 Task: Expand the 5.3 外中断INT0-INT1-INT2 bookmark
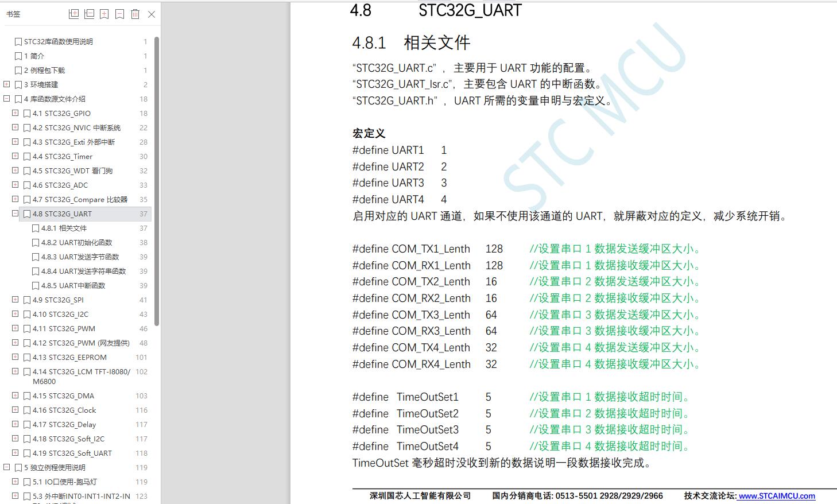15,496
